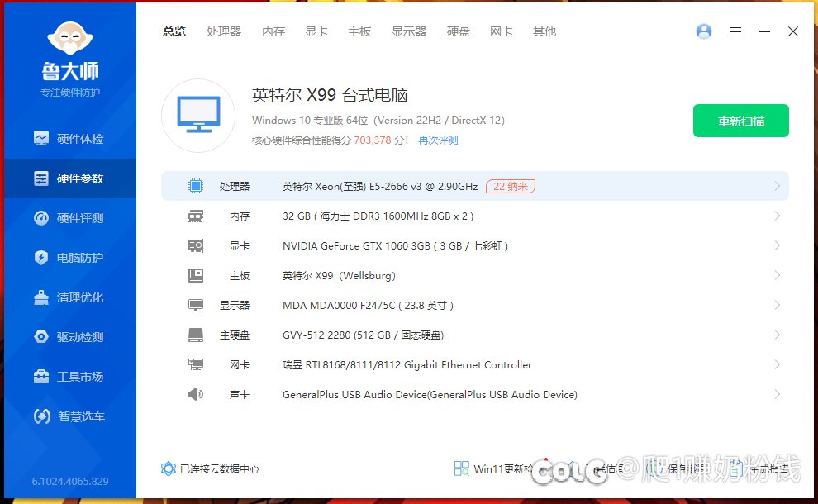The width and height of the screenshot is (818, 504).
Task: Open 清理优化 in the sidebar
Action: [x=70, y=297]
